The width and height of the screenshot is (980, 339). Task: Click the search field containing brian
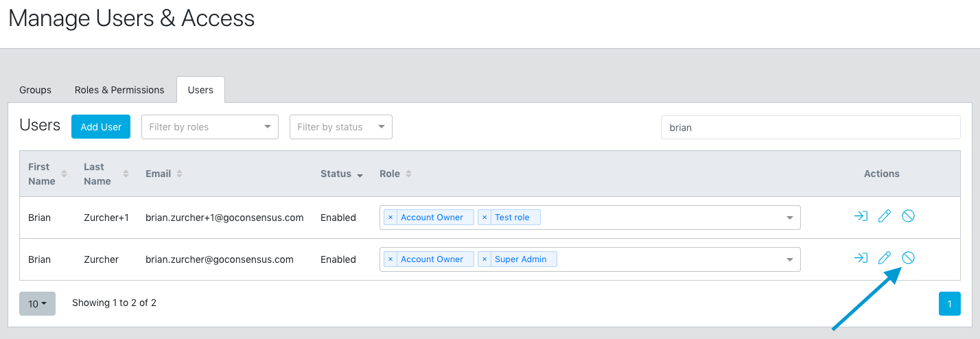click(810, 128)
